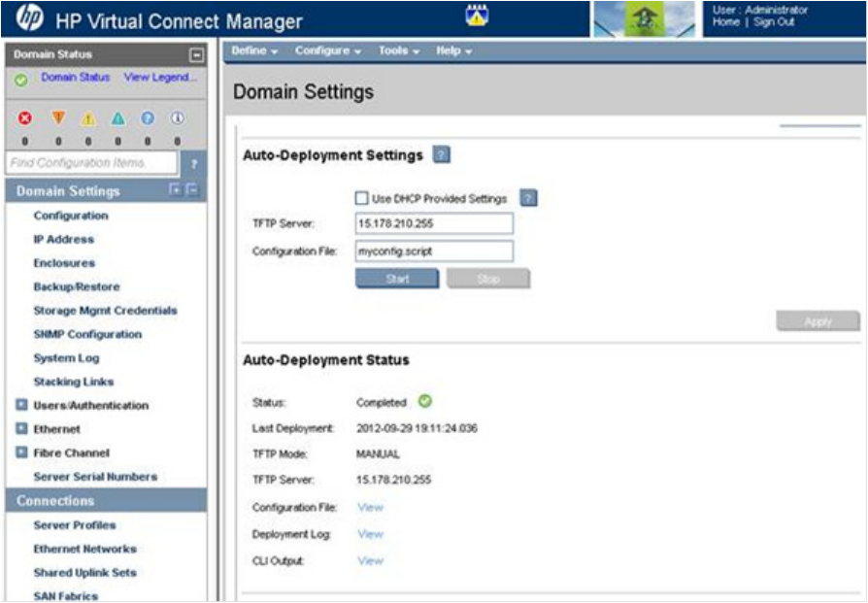Select Server Profiles under Connections
Screen dimensions: 868x603
75,525
